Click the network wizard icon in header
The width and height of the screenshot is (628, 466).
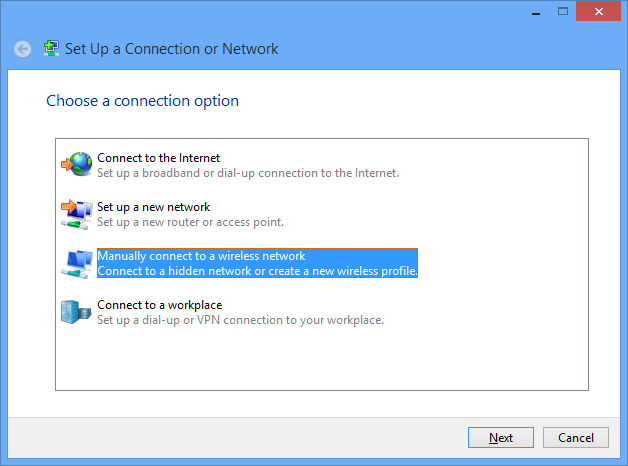pyautogui.click(x=51, y=48)
